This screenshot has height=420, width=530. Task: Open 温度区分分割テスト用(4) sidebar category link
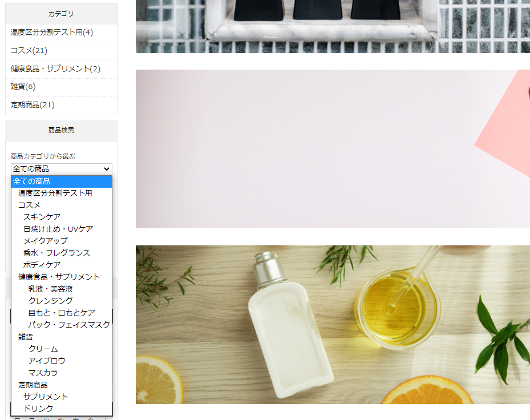(x=52, y=33)
